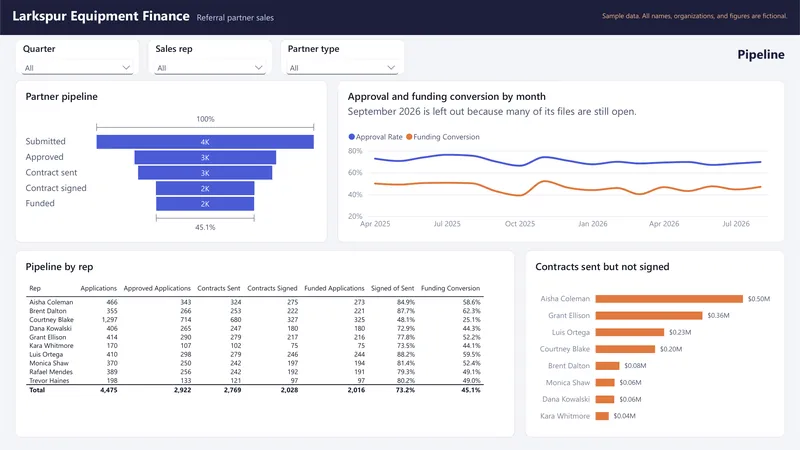This screenshot has width=800, height=450.
Task: Select Aisha Coleman row in rep table
Action: pyautogui.click(x=255, y=302)
